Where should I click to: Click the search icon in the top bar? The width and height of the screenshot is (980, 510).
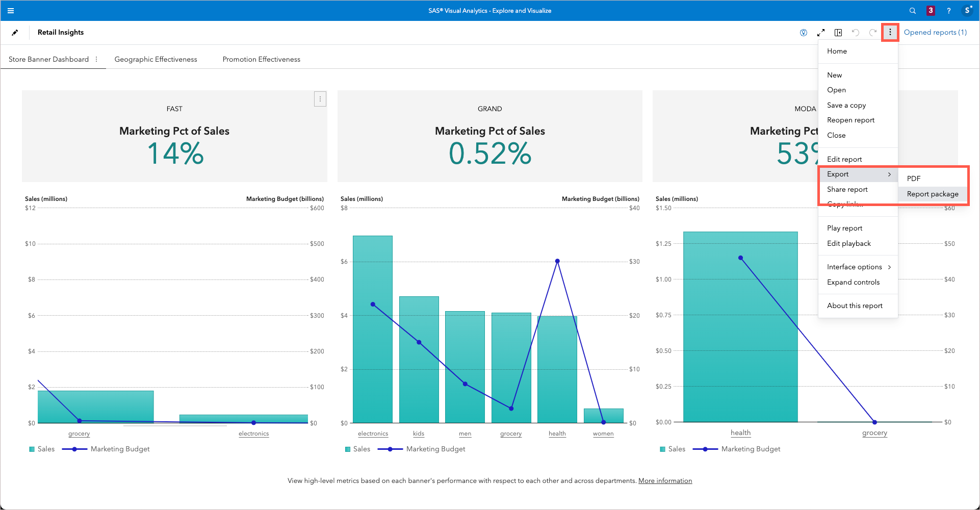(x=912, y=10)
